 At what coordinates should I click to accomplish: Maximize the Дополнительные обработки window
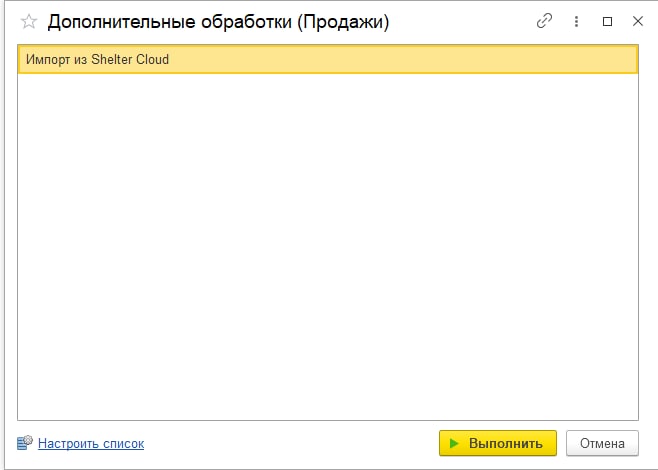coord(607,21)
